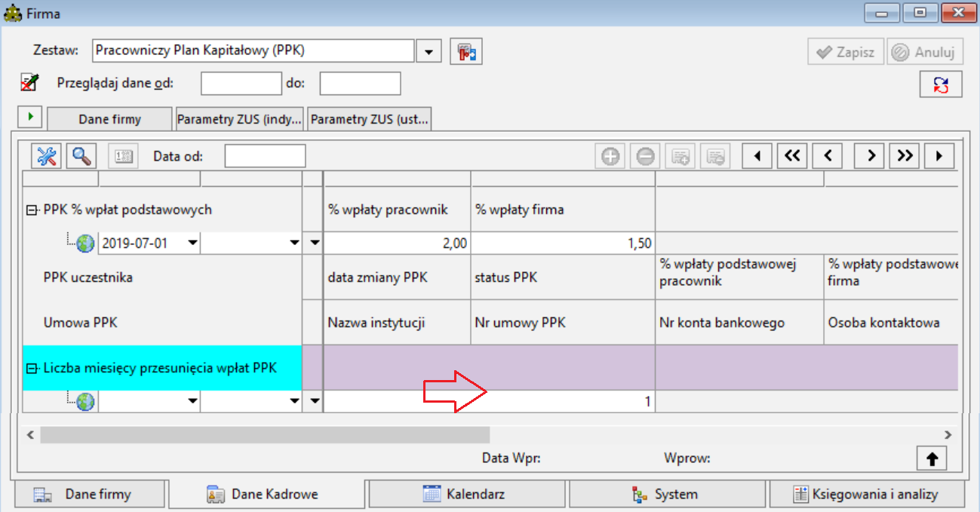
Task: Select the 1,50 firma value cell
Action: click(563, 243)
